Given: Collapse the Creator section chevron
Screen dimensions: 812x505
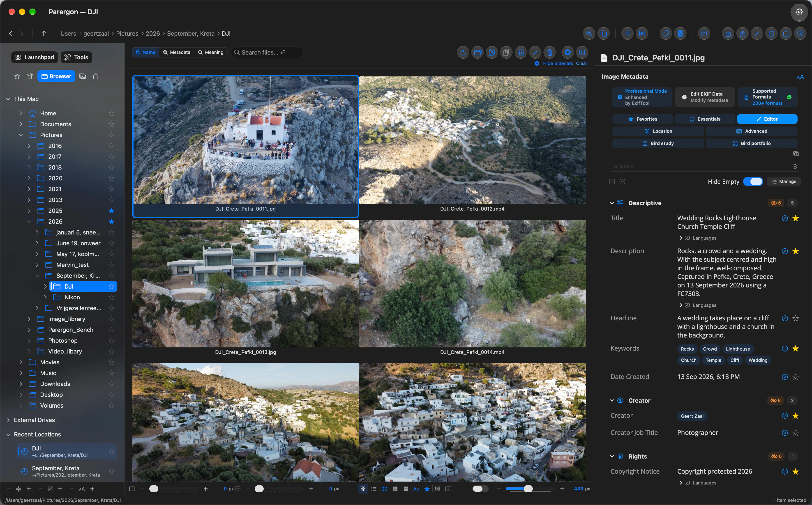Looking at the screenshot, I should pyautogui.click(x=612, y=400).
